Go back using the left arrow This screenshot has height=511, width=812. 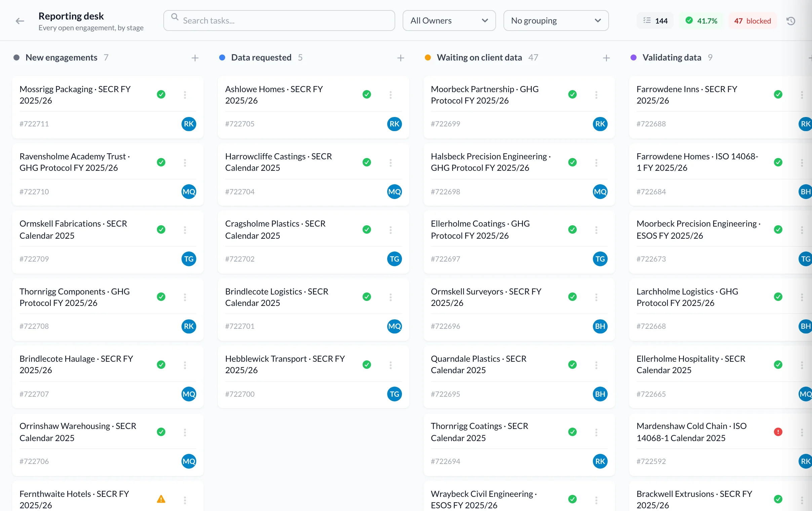[x=20, y=21]
